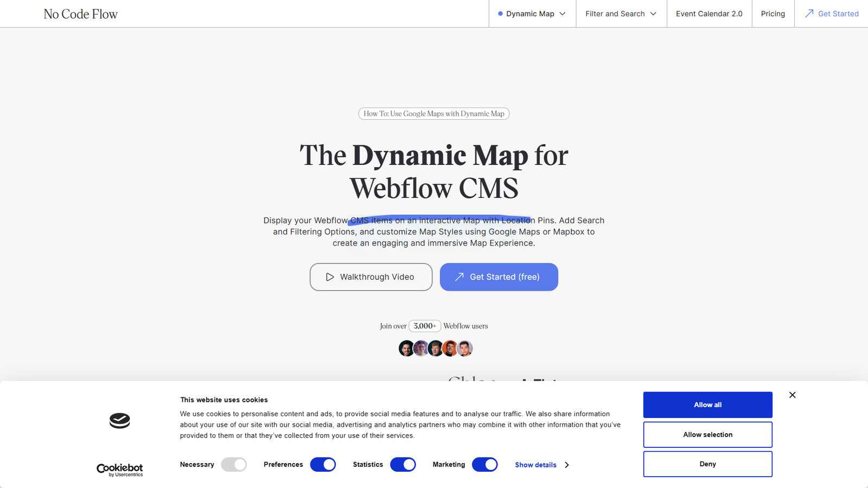Click the 3,000+ users badge
Viewport: 868px width, 488px height.
pos(424,326)
